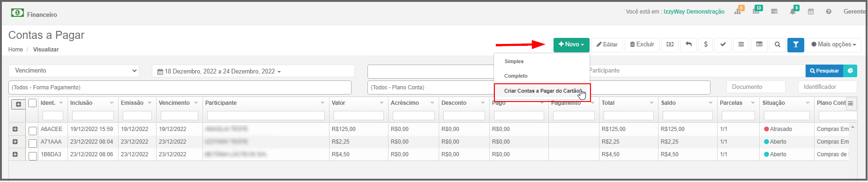Image resolution: width=868 pixels, height=182 pixels.
Task: Click the list lines toolbar icon
Action: point(741,45)
